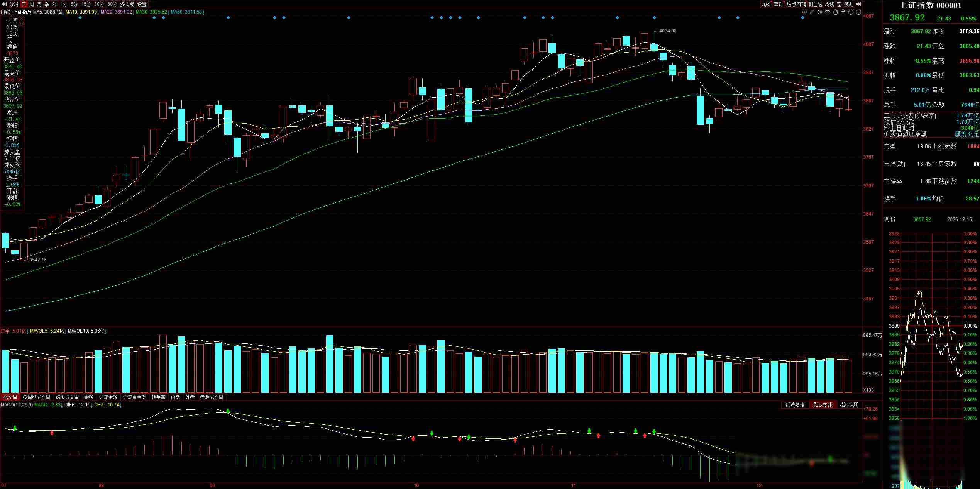This screenshot has height=489, width=980.
Task: Toggle the eye visibility icon
Action: tap(820, 12)
